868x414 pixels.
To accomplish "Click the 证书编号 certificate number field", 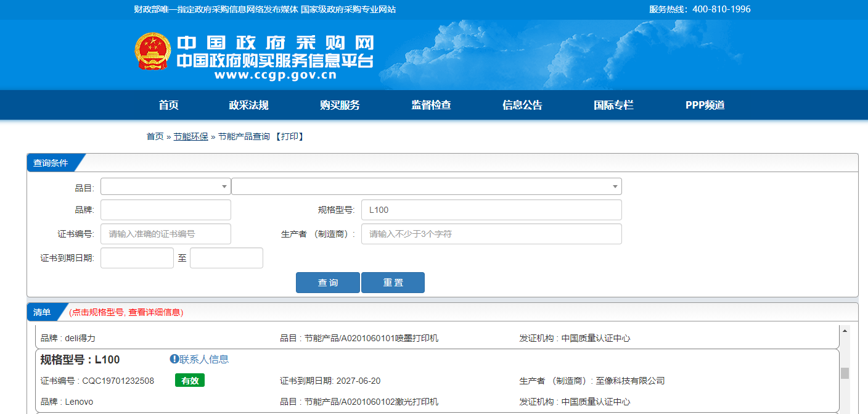I will point(165,234).
